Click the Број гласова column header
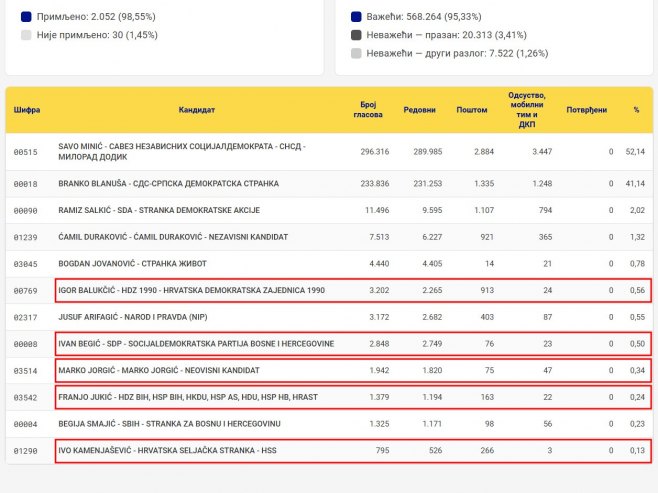This screenshot has width=658, height=493. click(x=368, y=110)
